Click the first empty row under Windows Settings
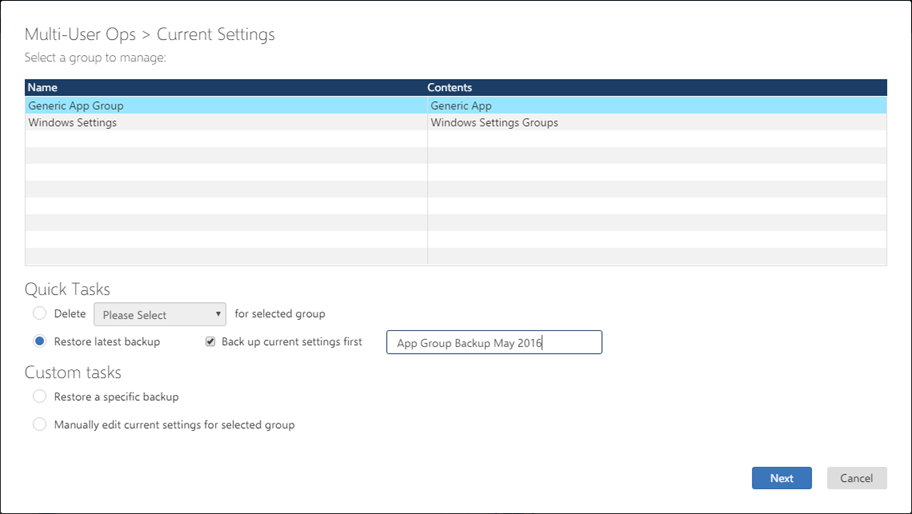The height and width of the screenshot is (514, 912). (x=225, y=139)
